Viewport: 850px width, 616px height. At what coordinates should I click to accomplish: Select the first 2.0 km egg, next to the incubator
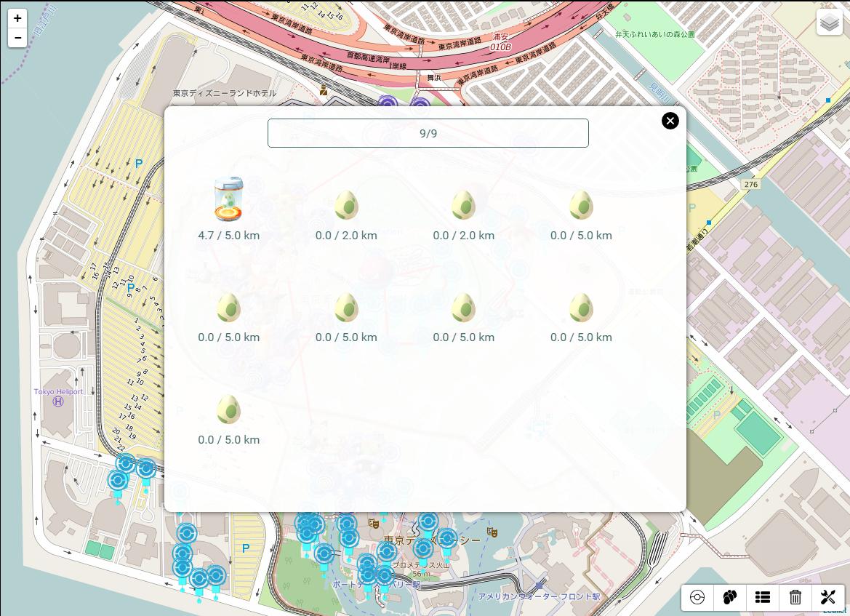point(346,205)
